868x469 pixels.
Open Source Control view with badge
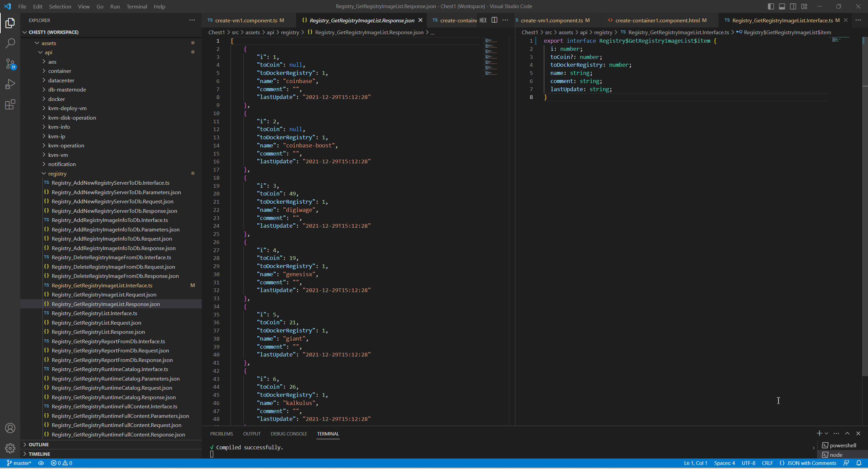click(10, 64)
